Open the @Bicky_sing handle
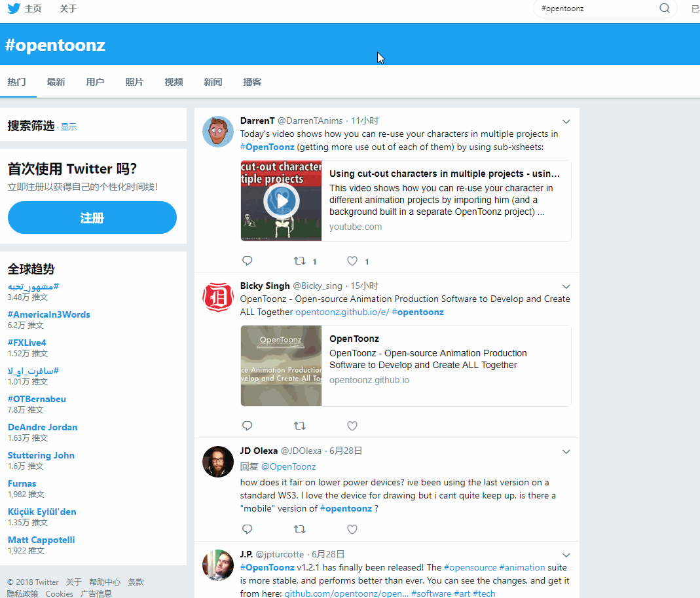 click(x=318, y=286)
